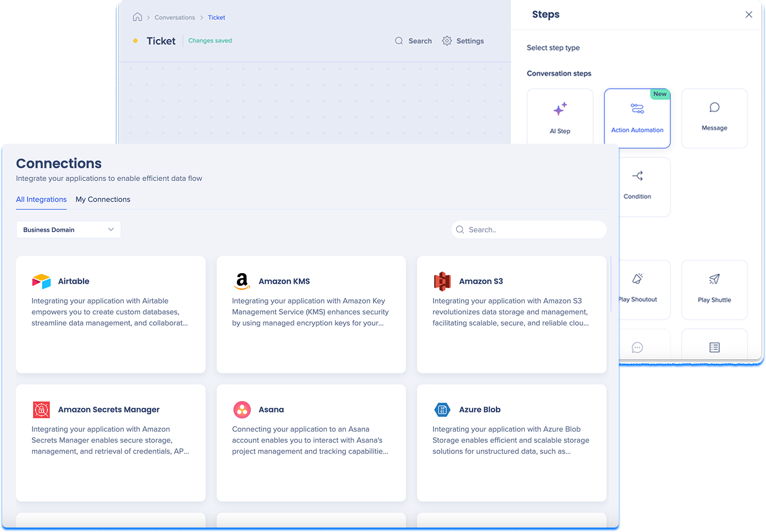Viewport: 766px width, 532px height.
Task: Click the Azure Blob card description
Action: (x=511, y=440)
